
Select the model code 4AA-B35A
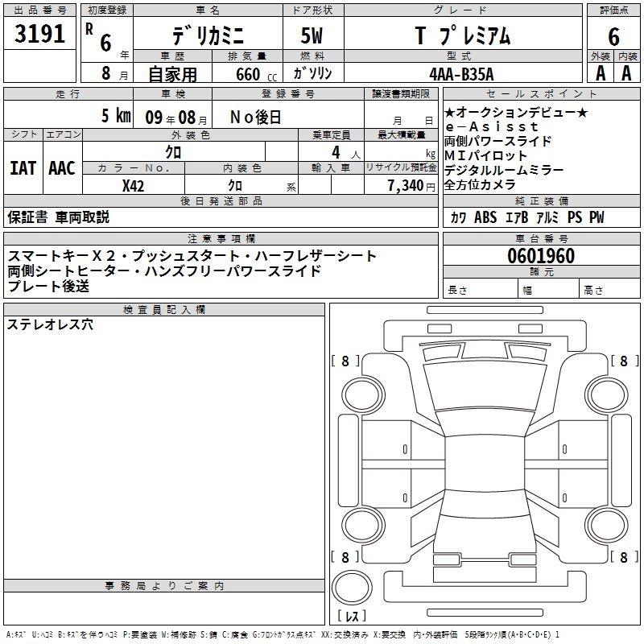pyautogui.click(x=472, y=73)
